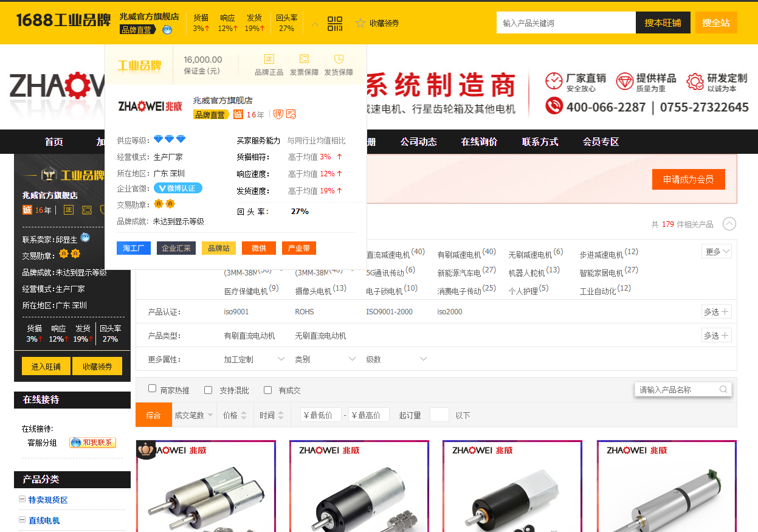Toggle the 商家热推 checkbox
This screenshot has height=532, width=758.
[x=153, y=389]
